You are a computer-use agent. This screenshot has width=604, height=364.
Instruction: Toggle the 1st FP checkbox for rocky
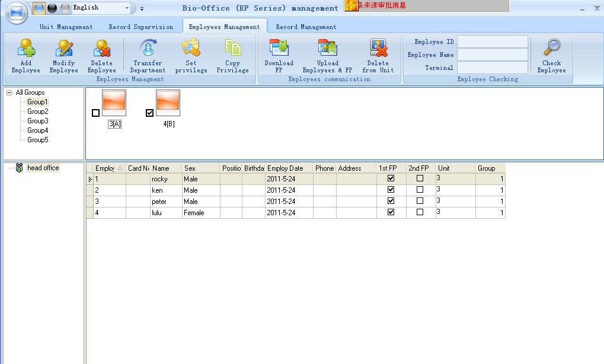click(391, 178)
